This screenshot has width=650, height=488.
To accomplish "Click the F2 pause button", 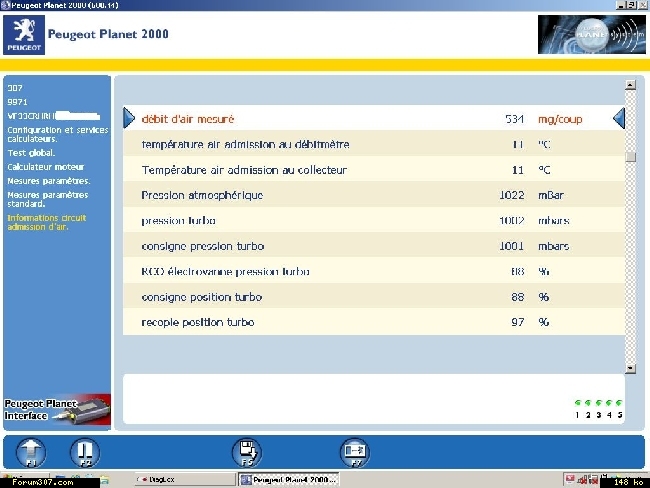I will coord(85,452).
